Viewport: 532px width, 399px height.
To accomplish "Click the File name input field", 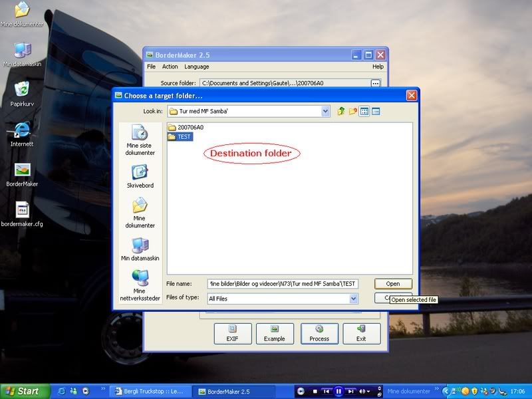I will coord(283,284).
